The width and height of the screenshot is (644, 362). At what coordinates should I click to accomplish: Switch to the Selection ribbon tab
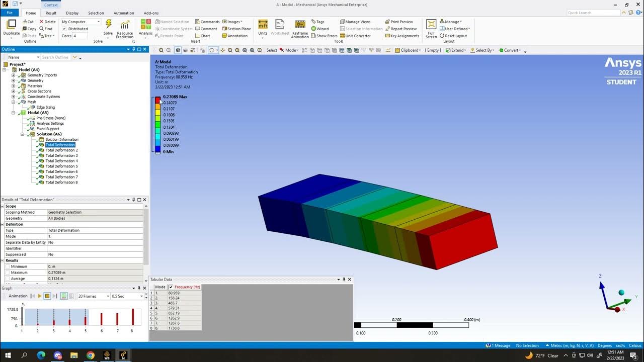[x=96, y=13]
